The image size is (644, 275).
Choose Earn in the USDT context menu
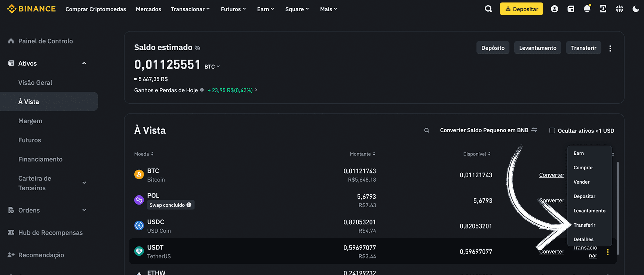(x=579, y=153)
